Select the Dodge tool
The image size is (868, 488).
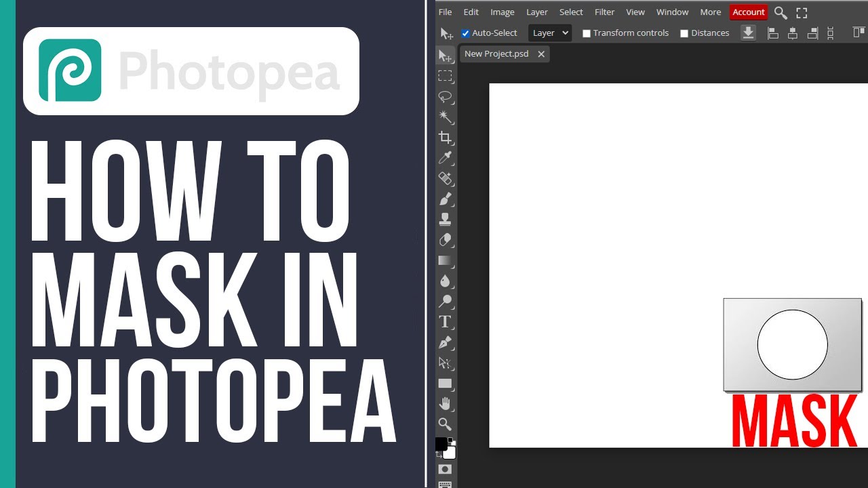(x=445, y=301)
